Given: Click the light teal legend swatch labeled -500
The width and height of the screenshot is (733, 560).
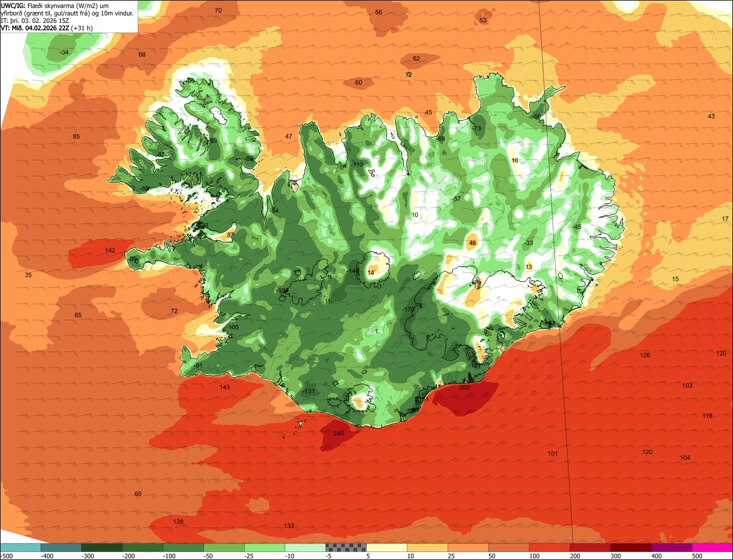Looking at the screenshot, I should click(x=20, y=547).
